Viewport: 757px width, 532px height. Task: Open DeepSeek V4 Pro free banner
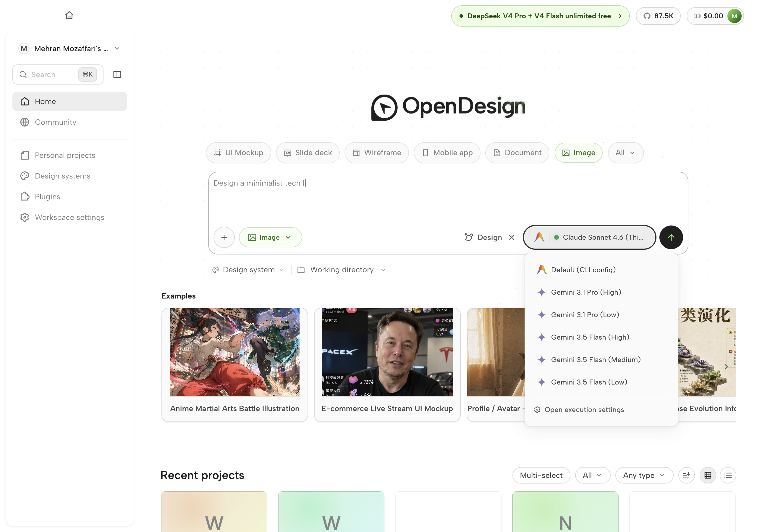click(540, 16)
